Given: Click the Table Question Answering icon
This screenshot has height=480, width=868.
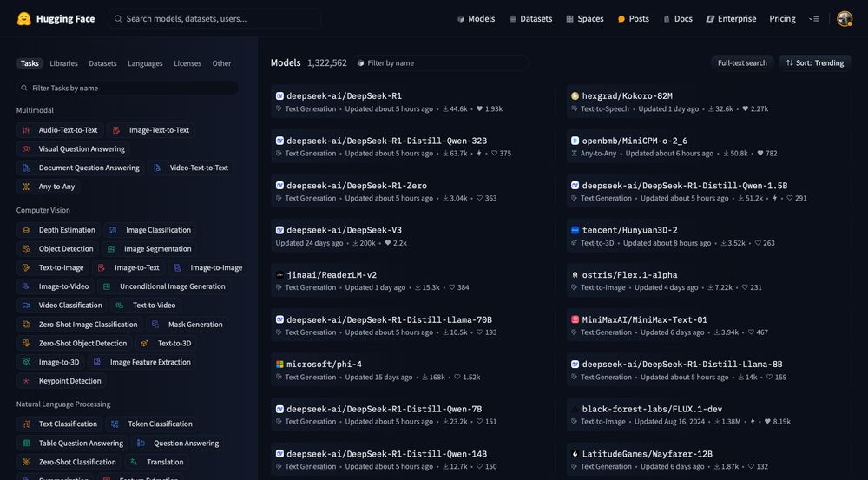Looking at the screenshot, I should 26,443.
